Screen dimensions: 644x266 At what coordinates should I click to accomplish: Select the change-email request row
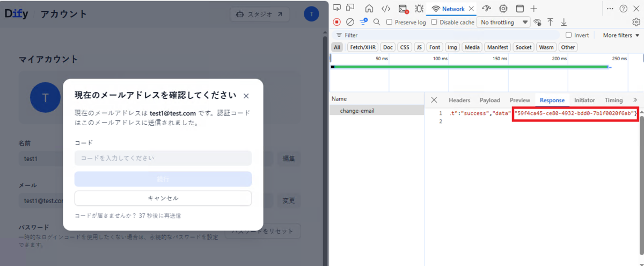pos(377,111)
